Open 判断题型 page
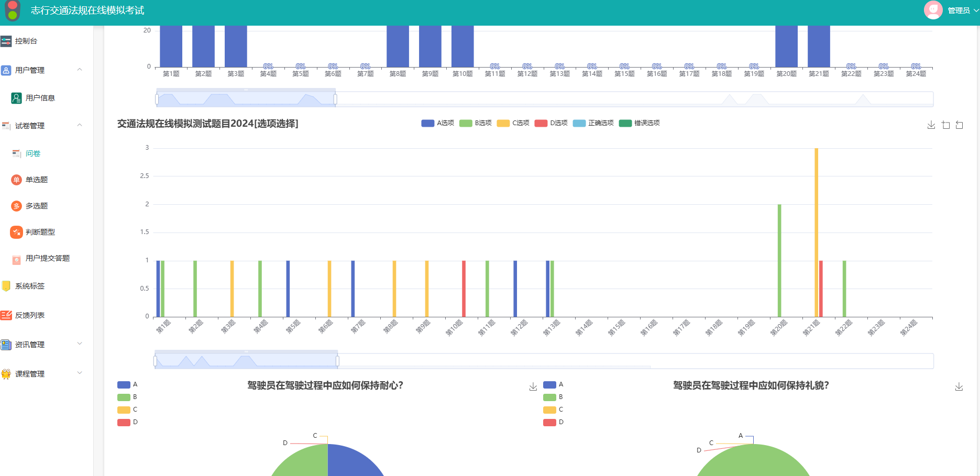980x476 pixels. click(x=40, y=232)
